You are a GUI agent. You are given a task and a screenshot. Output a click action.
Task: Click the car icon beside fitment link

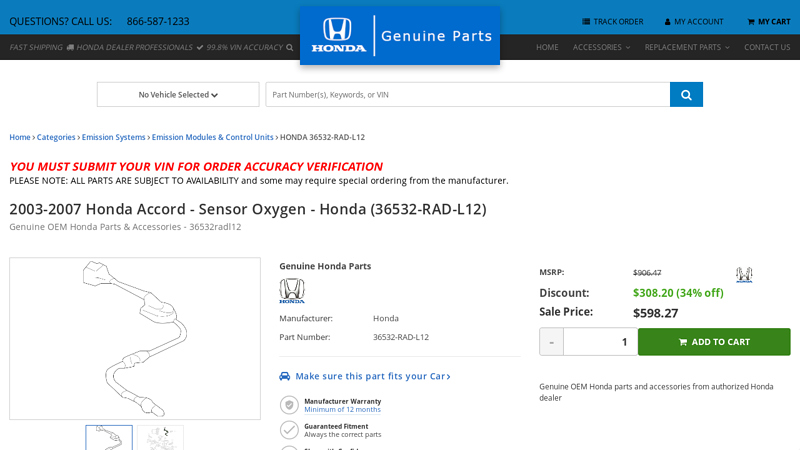(285, 376)
